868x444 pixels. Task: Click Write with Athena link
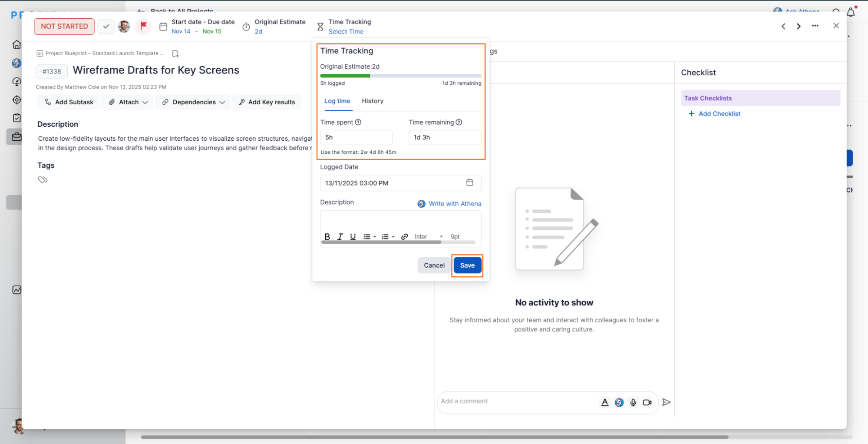[449, 204]
